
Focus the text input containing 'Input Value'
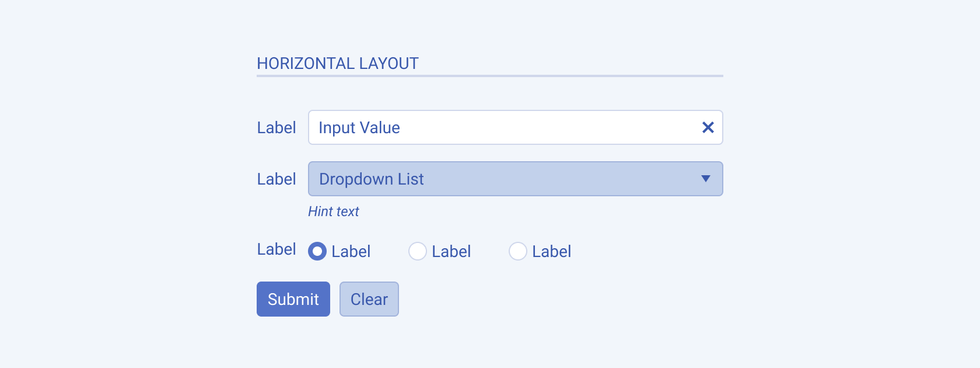pos(516,127)
